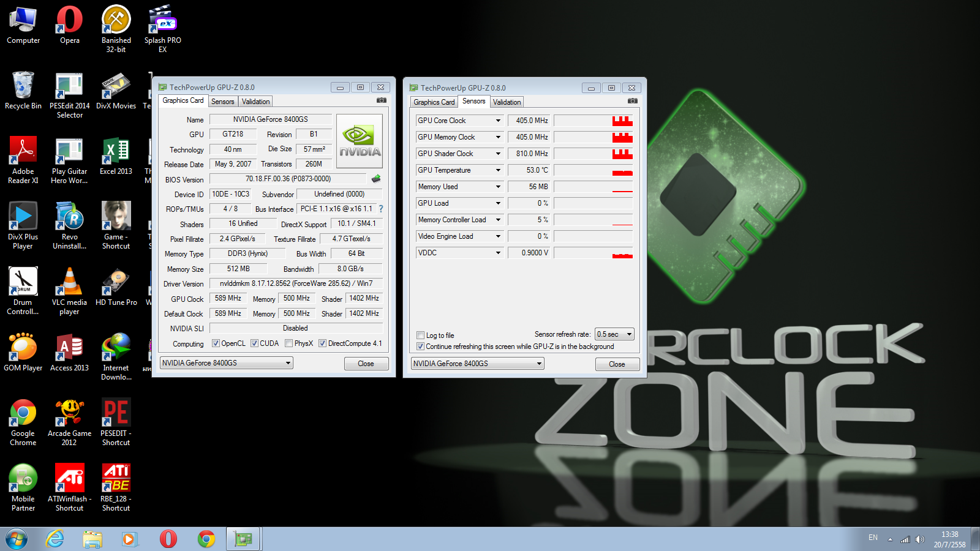Click the camera screenshot icon in Sensors window
980x551 pixels.
(633, 101)
